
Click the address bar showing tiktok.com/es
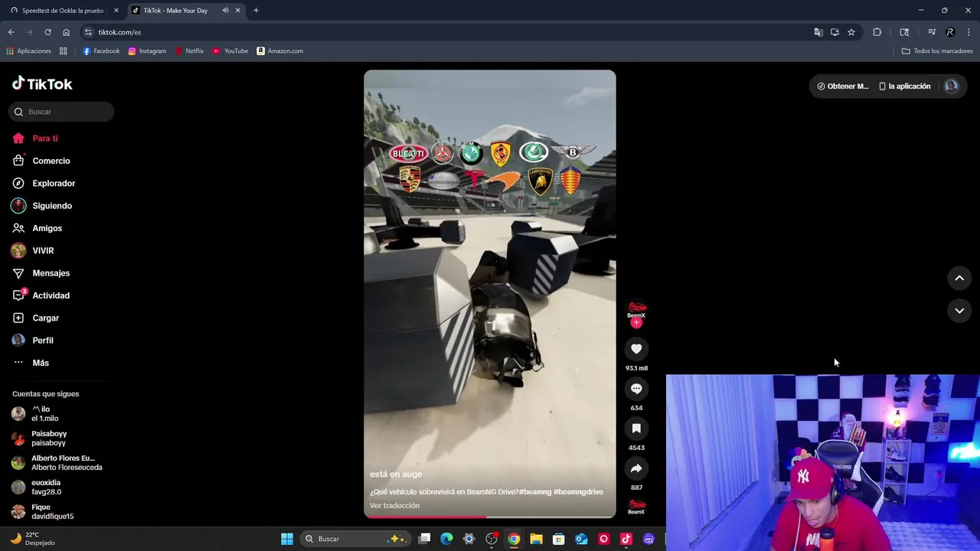444,32
